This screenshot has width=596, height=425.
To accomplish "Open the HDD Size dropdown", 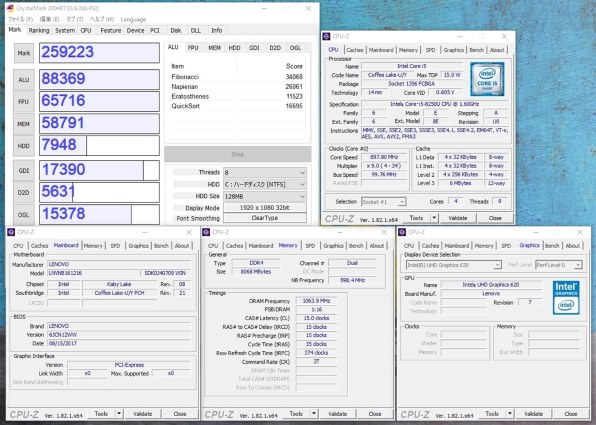I will [x=265, y=197].
